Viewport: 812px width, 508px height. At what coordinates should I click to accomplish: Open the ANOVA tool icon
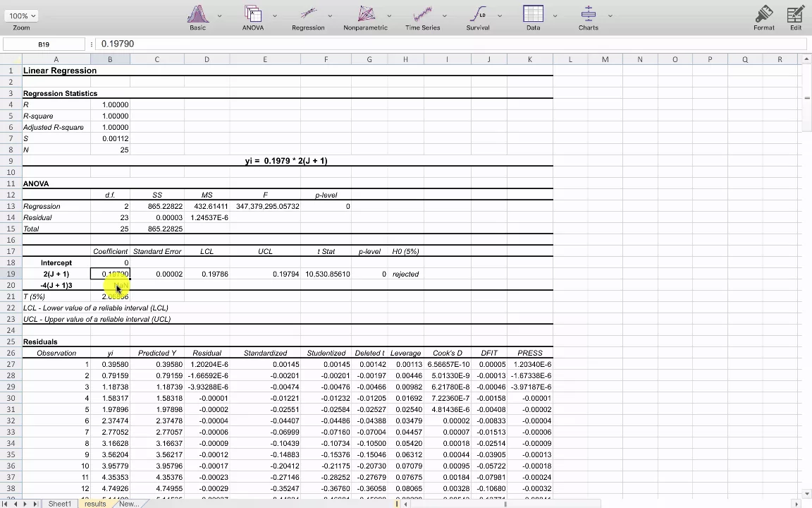point(253,14)
